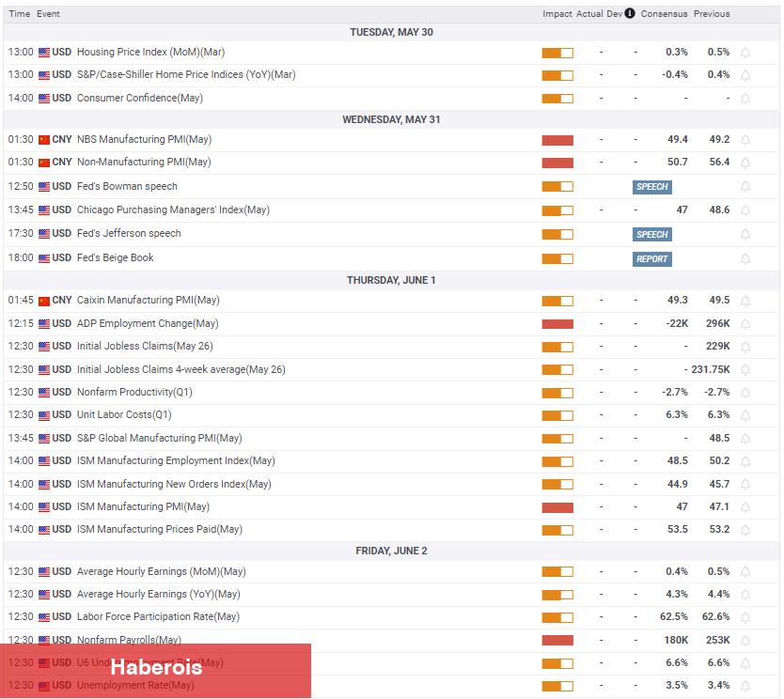Open Consumer Confidence(May) event
This screenshot has width=784, height=699.
point(140,98)
